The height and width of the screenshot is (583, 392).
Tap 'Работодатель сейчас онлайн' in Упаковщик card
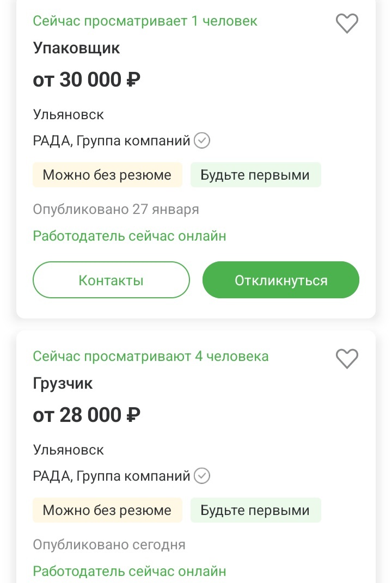click(x=130, y=236)
